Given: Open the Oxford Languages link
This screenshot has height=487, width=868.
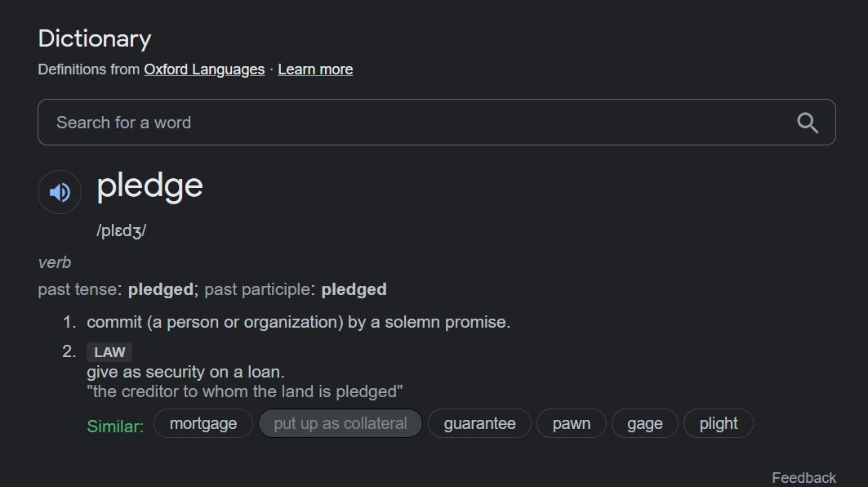Looking at the screenshot, I should pos(204,69).
